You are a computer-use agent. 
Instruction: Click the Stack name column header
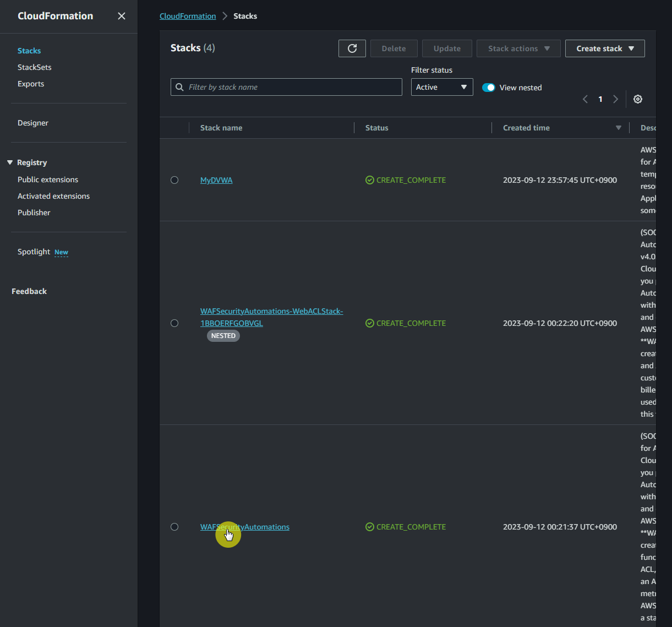coord(221,128)
